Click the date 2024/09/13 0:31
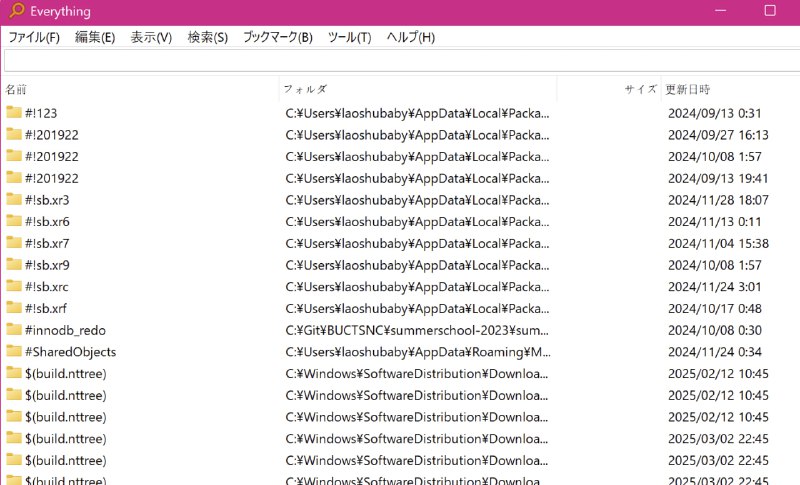The width and height of the screenshot is (800, 485). click(x=714, y=113)
